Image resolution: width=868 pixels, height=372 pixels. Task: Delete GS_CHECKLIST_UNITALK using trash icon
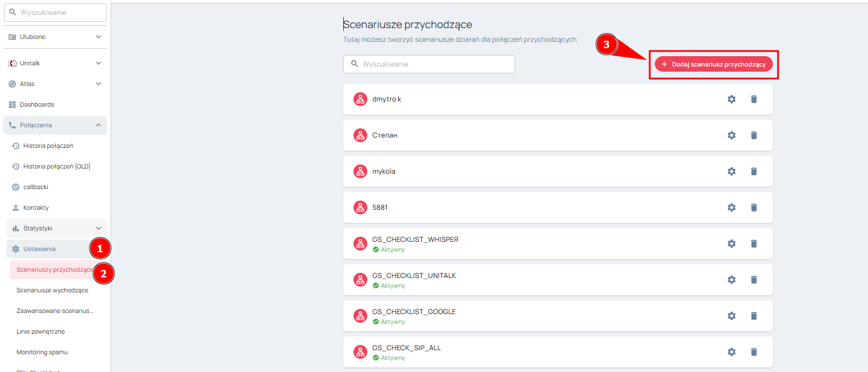tap(753, 280)
